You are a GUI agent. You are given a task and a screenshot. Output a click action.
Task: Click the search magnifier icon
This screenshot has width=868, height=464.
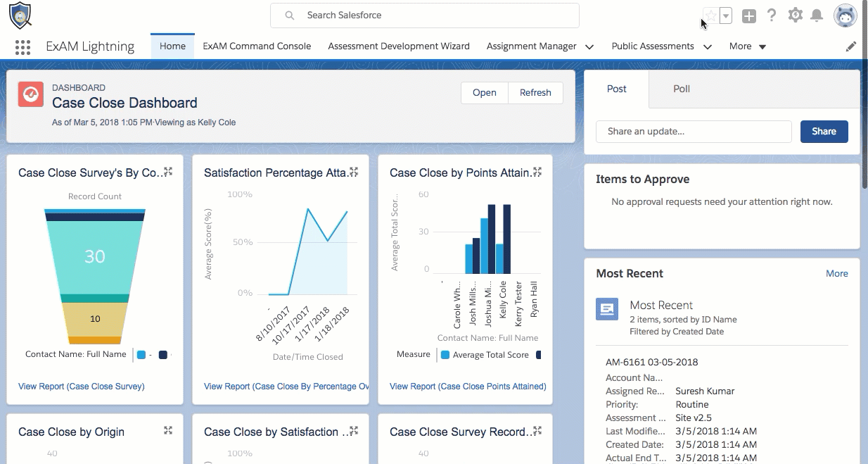click(289, 15)
